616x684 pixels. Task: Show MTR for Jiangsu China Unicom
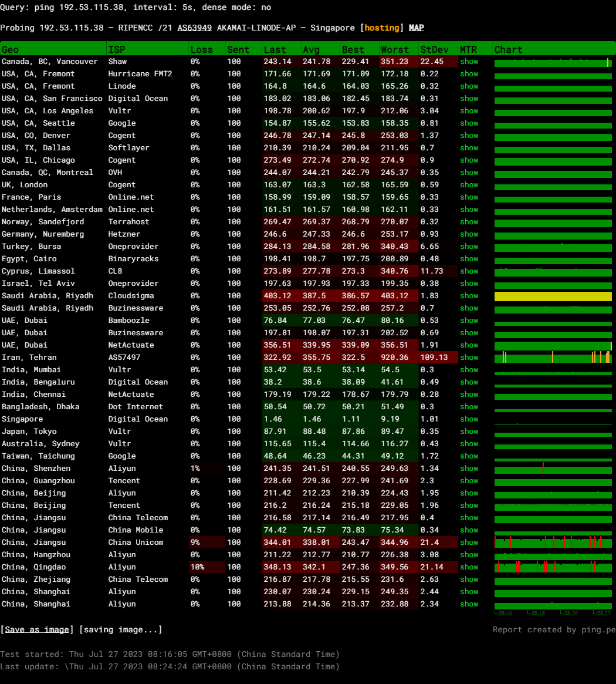(469, 543)
